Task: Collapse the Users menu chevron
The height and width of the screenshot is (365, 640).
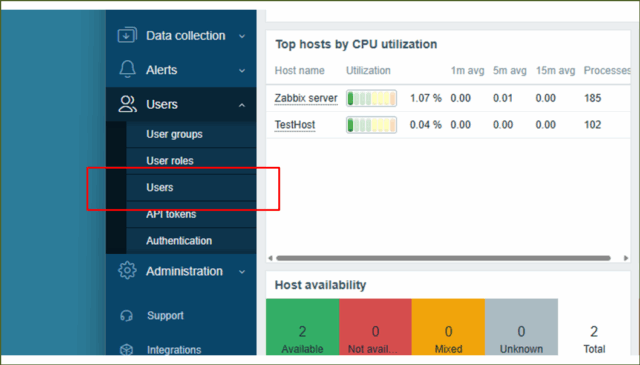Action: pyautogui.click(x=242, y=105)
